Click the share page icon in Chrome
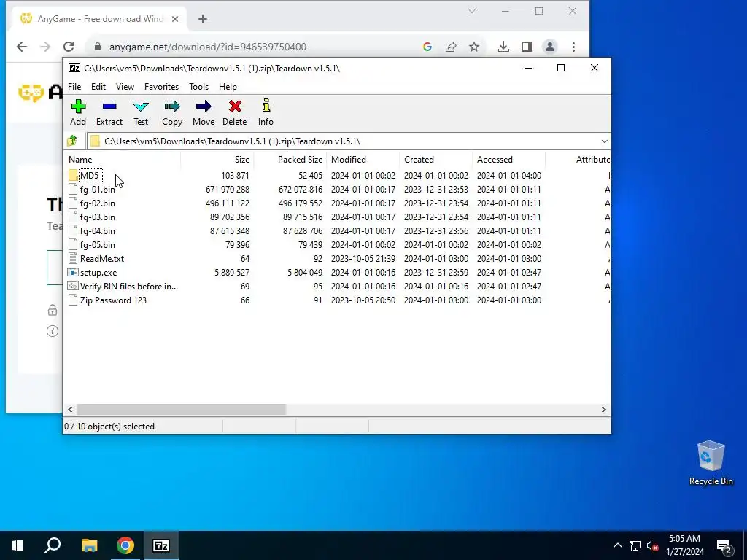The height and width of the screenshot is (560, 747). (x=451, y=47)
